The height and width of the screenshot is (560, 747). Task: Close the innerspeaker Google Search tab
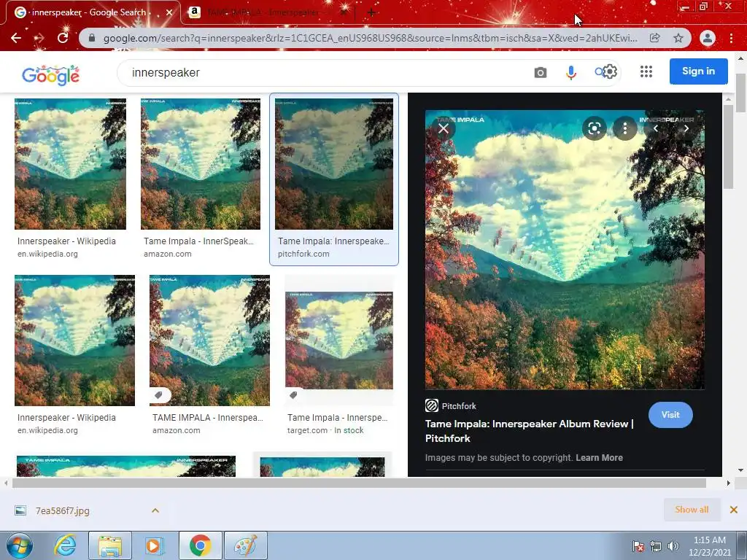(169, 12)
